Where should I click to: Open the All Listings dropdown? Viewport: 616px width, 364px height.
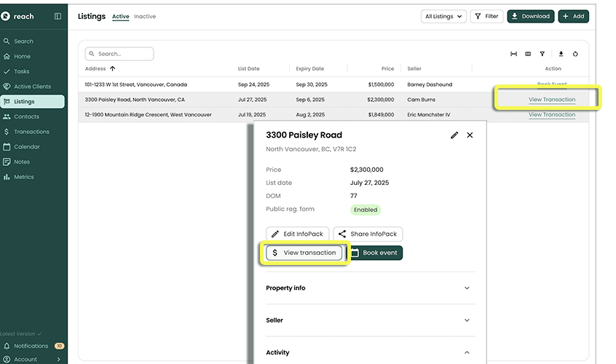click(x=443, y=16)
